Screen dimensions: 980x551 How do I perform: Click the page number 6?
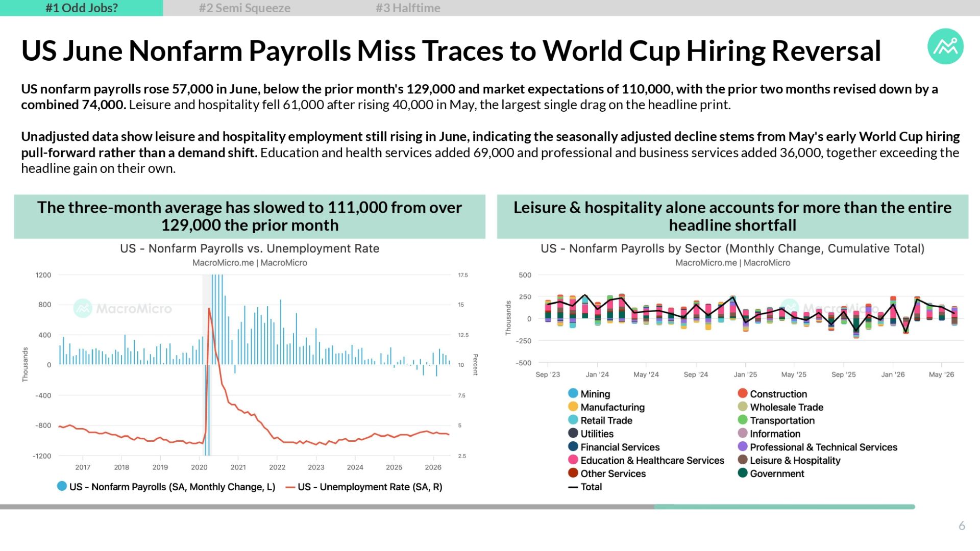[x=962, y=525]
